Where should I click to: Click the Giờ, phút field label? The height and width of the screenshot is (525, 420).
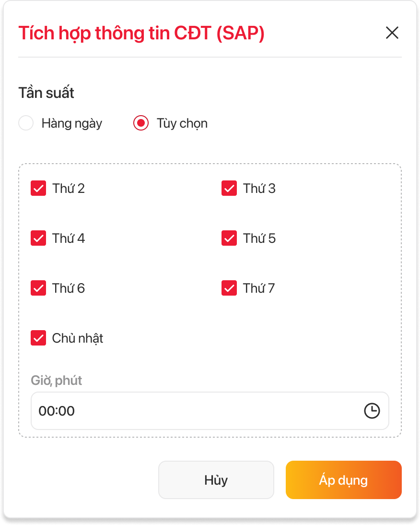(x=57, y=381)
